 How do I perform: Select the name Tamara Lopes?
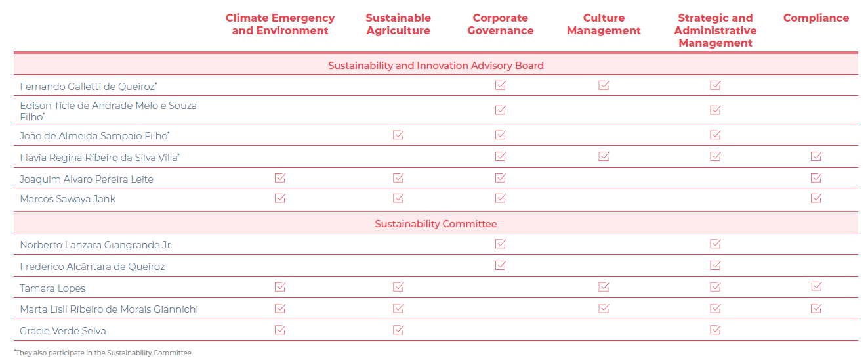coord(52,288)
